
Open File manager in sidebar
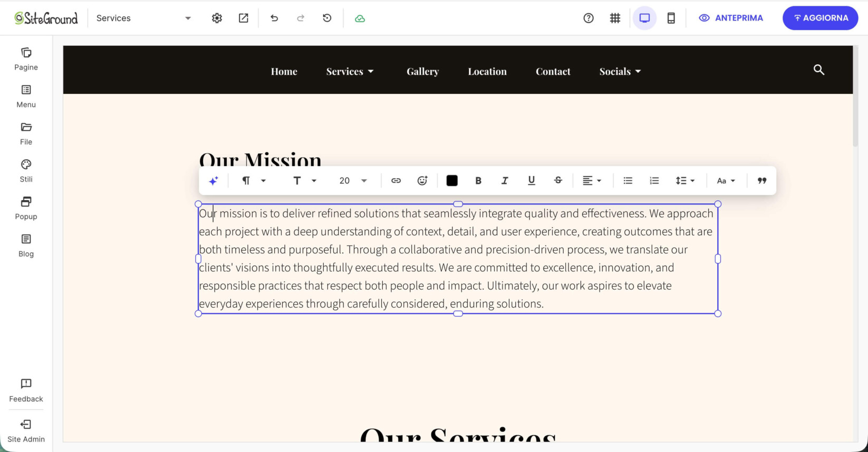[26, 134]
